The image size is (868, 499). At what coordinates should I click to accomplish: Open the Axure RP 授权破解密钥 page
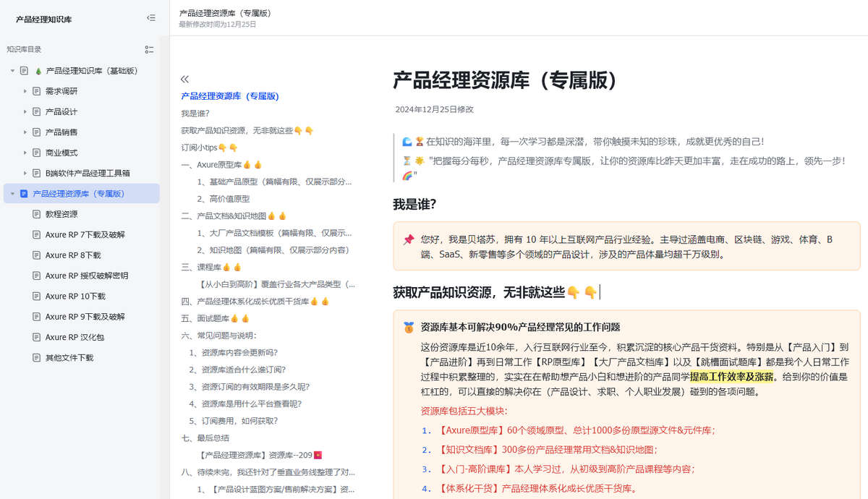click(86, 276)
